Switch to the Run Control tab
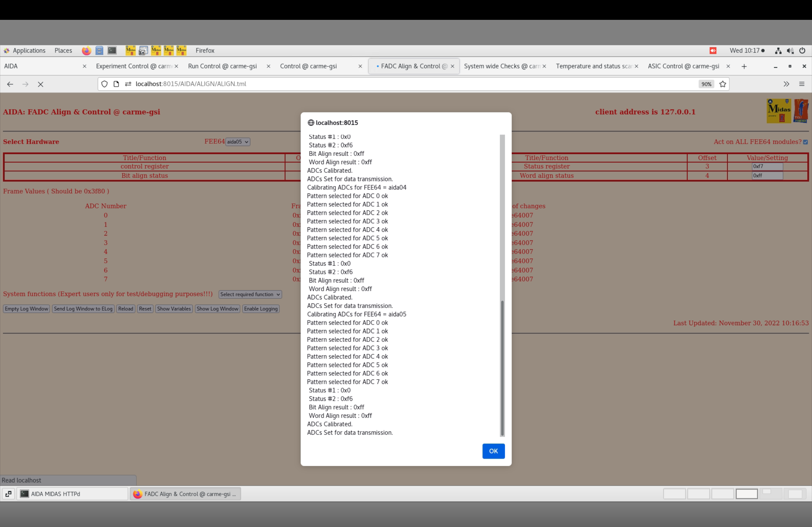 pyautogui.click(x=222, y=66)
